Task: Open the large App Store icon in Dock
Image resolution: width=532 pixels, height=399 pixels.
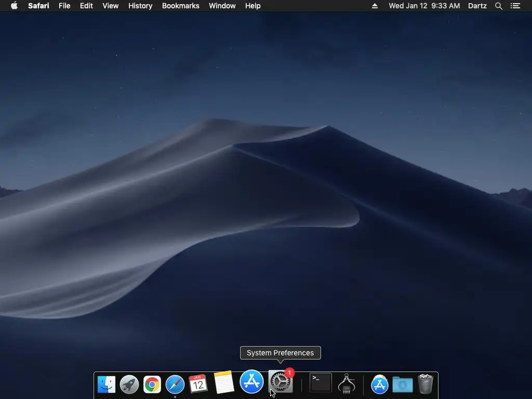Action: click(x=251, y=381)
